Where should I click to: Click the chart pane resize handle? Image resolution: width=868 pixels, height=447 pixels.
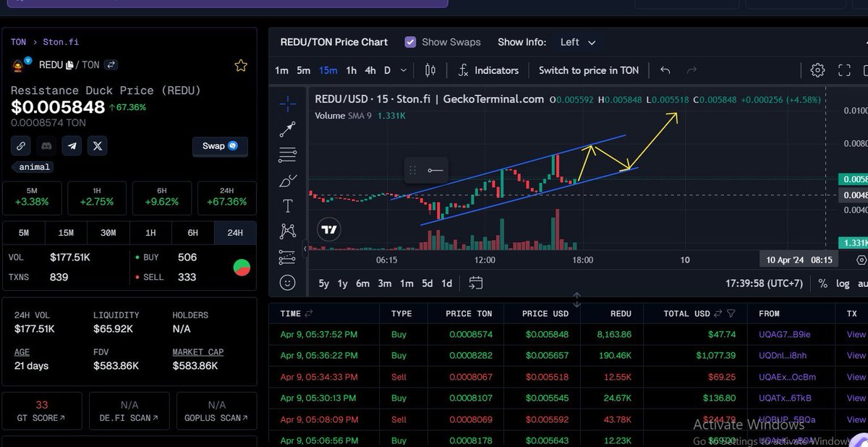(576, 299)
